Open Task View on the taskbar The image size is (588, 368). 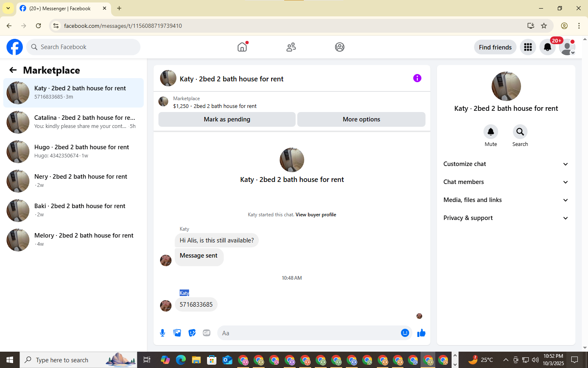[147, 360]
